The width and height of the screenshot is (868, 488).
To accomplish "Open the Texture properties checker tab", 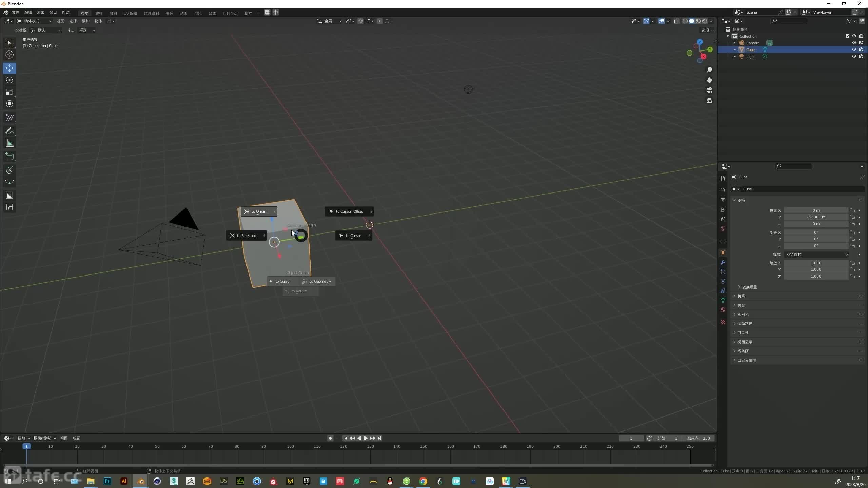I will coord(723,322).
